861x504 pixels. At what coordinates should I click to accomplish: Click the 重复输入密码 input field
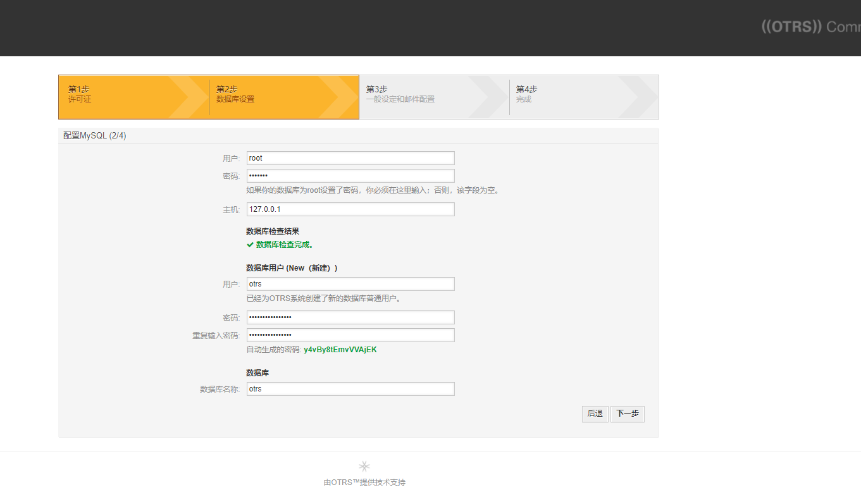point(350,335)
